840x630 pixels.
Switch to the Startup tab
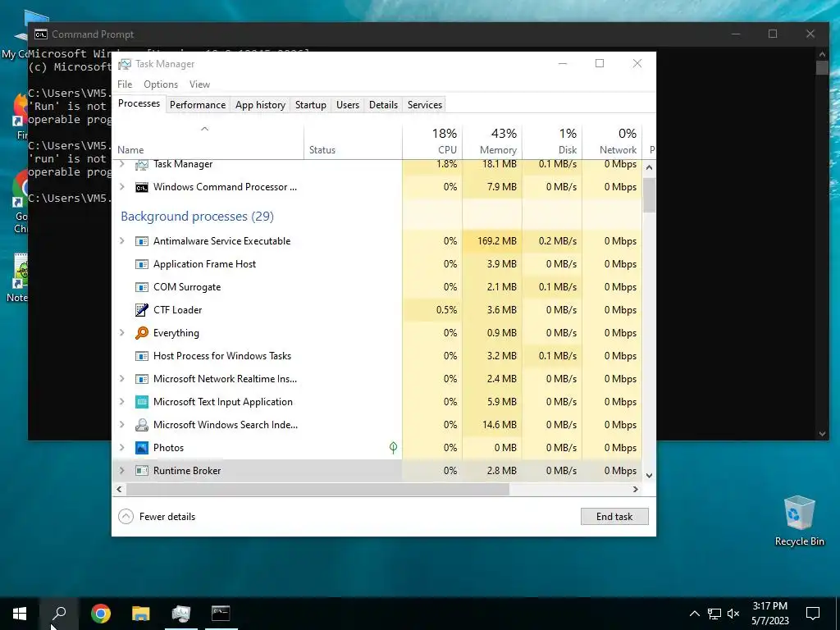click(x=311, y=105)
